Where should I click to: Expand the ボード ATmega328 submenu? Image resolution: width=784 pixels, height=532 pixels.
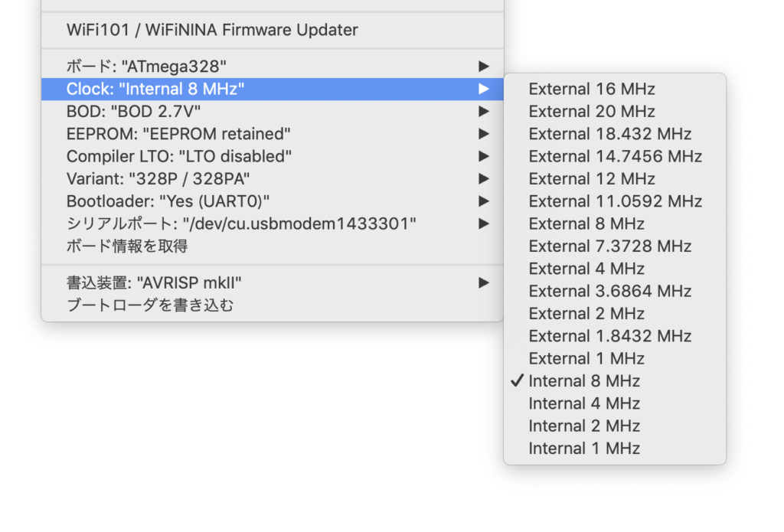[x=146, y=67]
